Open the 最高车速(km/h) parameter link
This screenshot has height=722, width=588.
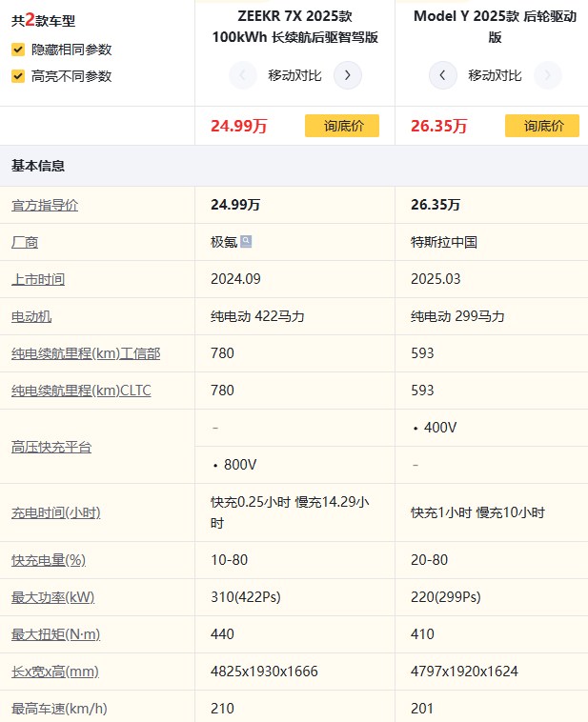coord(59,709)
